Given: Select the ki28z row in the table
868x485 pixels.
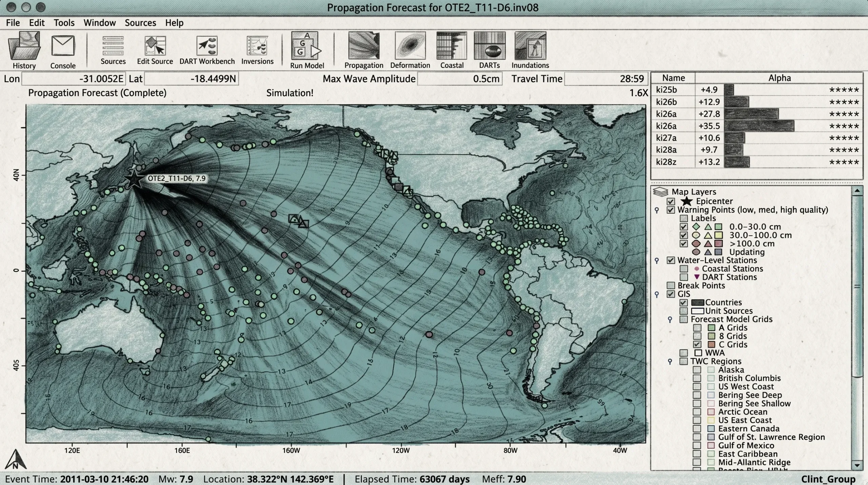Looking at the screenshot, I should pyautogui.click(x=757, y=162).
